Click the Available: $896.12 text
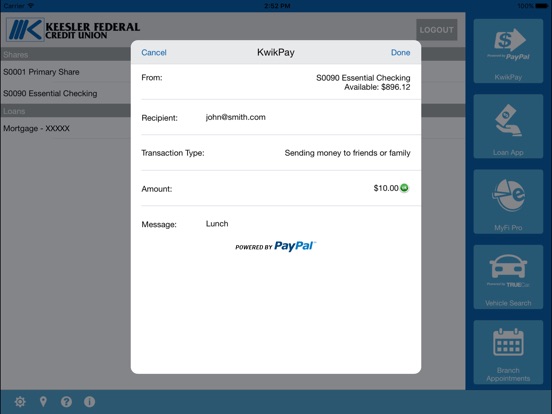The width and height of the screenshot is (552, 414). click(x=377, y=87)
